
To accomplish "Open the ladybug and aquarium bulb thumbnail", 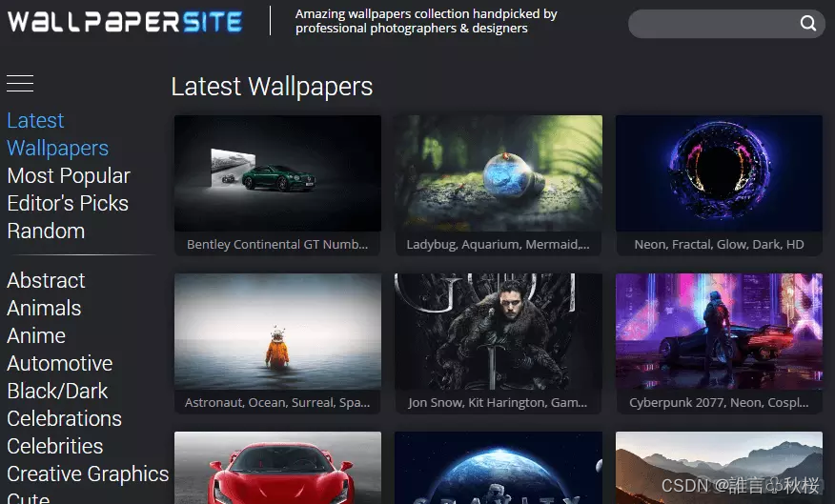I will pyautogui.click(x=499, y=173).
